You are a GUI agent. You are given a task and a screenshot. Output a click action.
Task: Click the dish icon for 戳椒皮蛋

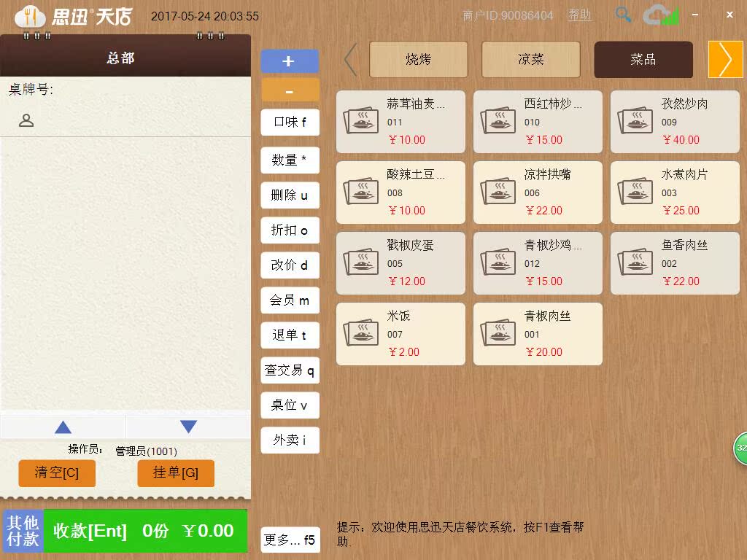(x=360, y=262)
